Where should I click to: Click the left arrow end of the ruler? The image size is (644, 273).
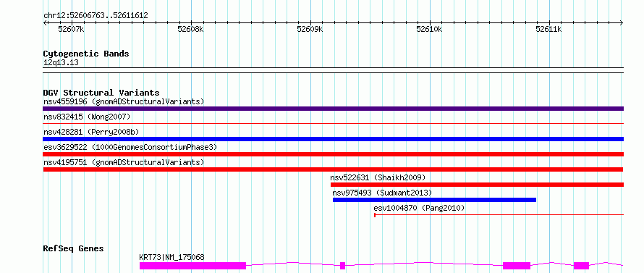[x=45, y=23]
